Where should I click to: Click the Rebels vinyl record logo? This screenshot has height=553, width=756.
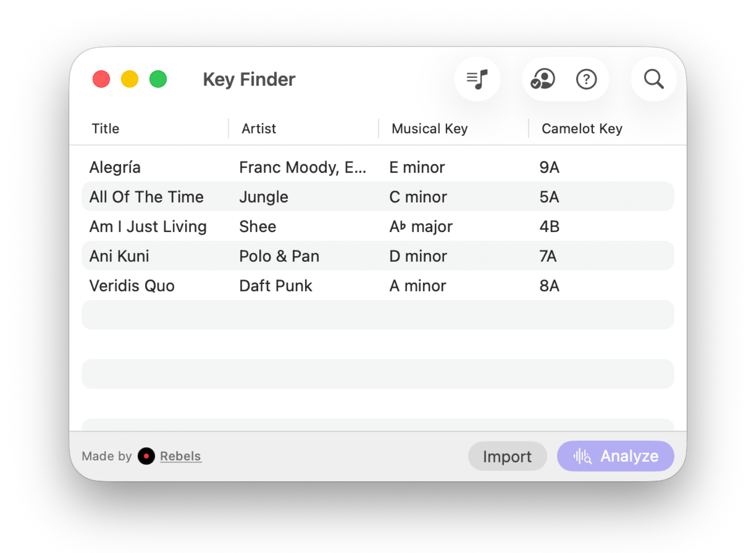pyautogui.click(x=146, y=456)
